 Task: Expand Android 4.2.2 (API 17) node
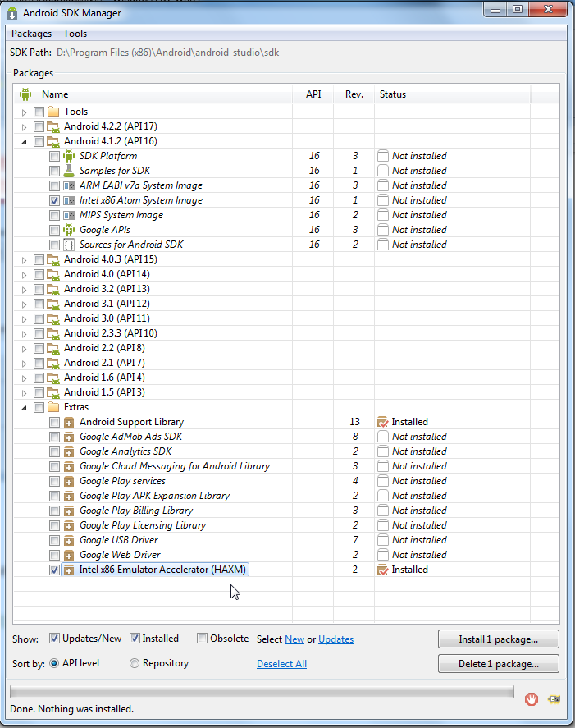click(x=24, y=126)
